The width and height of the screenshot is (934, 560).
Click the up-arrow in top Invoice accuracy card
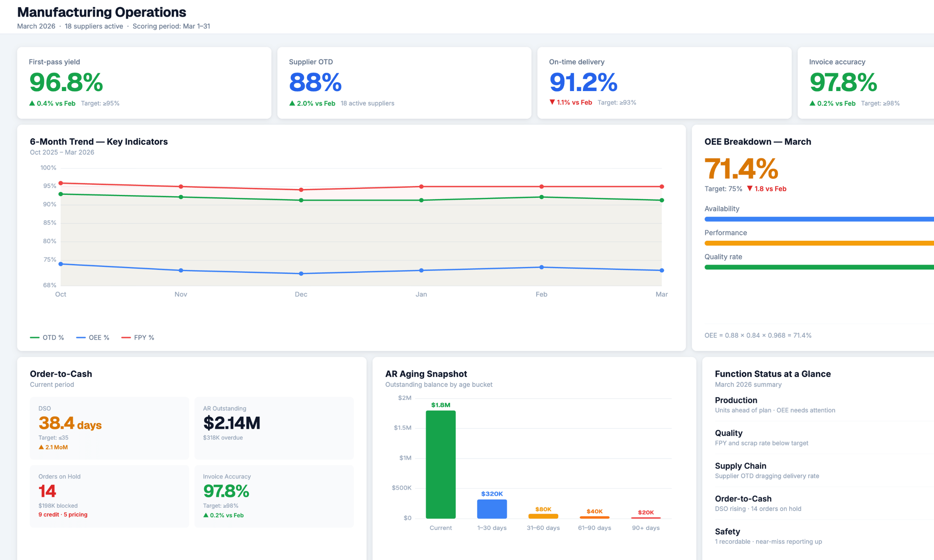click(812, 103)
